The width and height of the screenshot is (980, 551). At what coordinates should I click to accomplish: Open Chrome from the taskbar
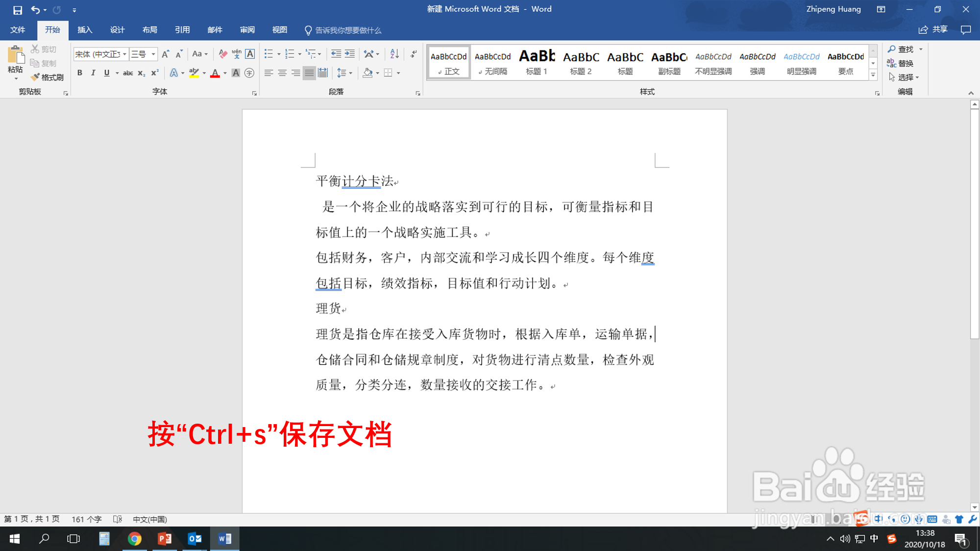click(135, 538)
